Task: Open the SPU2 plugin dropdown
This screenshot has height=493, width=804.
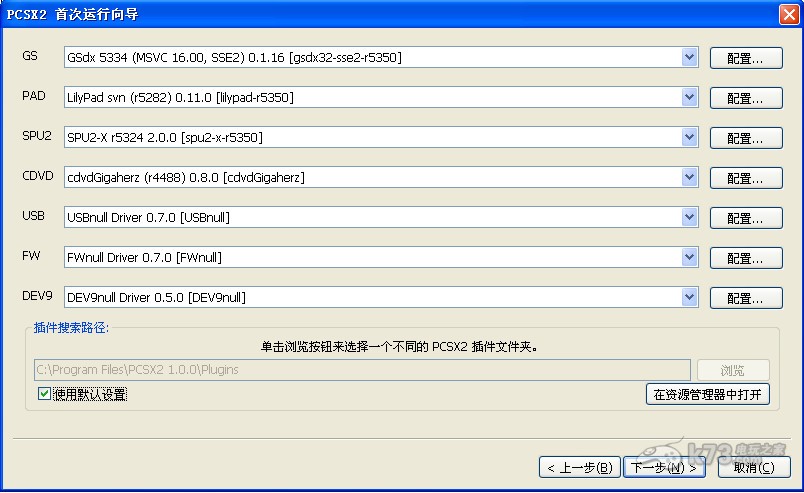Action: [x=689, y=137]
